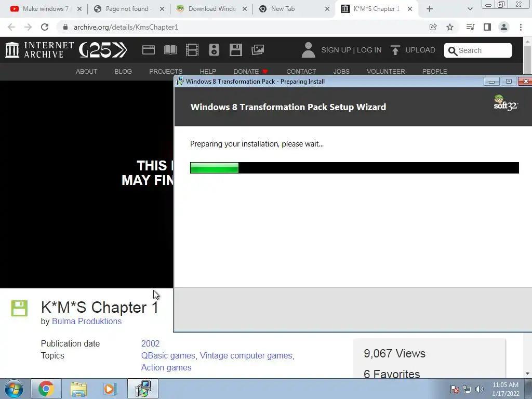This screenshot has height=399, width=532.
Task: Click the green floppy icon beside K*M*S Chapter 1
Action: [19, 308]
